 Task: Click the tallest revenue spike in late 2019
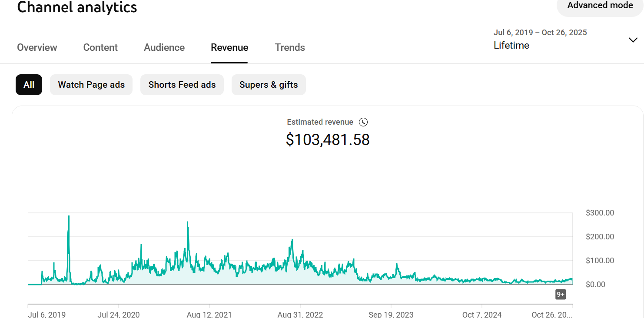coord(69,217)
